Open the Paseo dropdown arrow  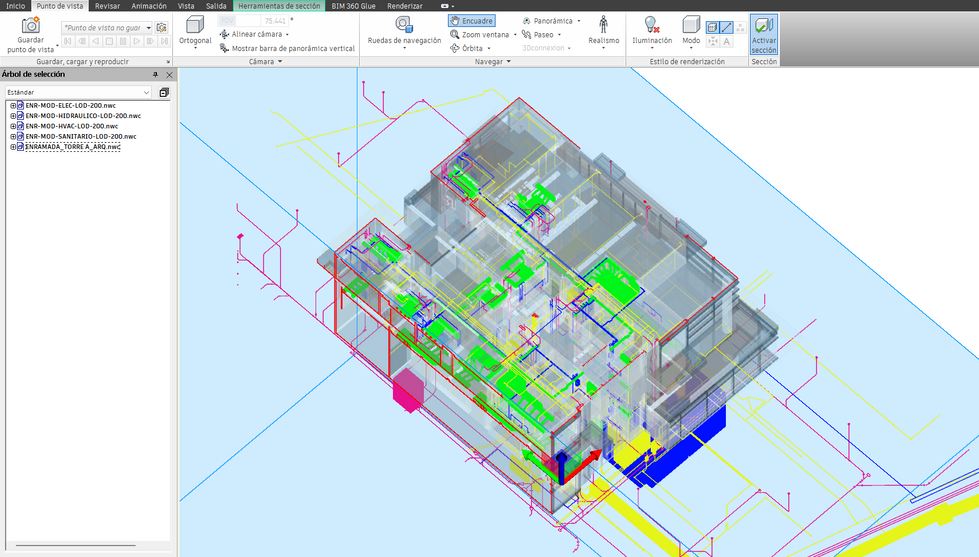pyautogui.click(x=559, y=35)
